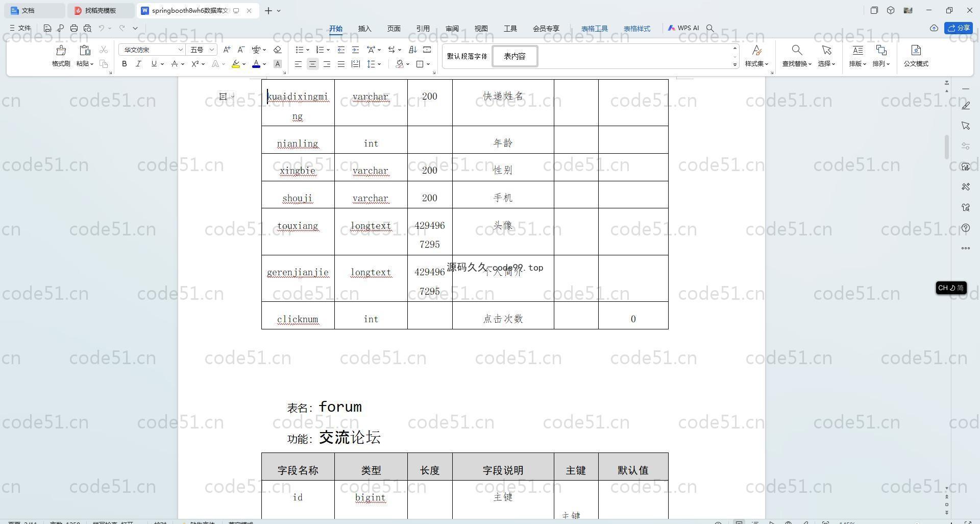Image resolution: width=980 pixels, height=524 pixels.
Task: Click the search magnifier next to WPS AI
Action: point(710,28)
